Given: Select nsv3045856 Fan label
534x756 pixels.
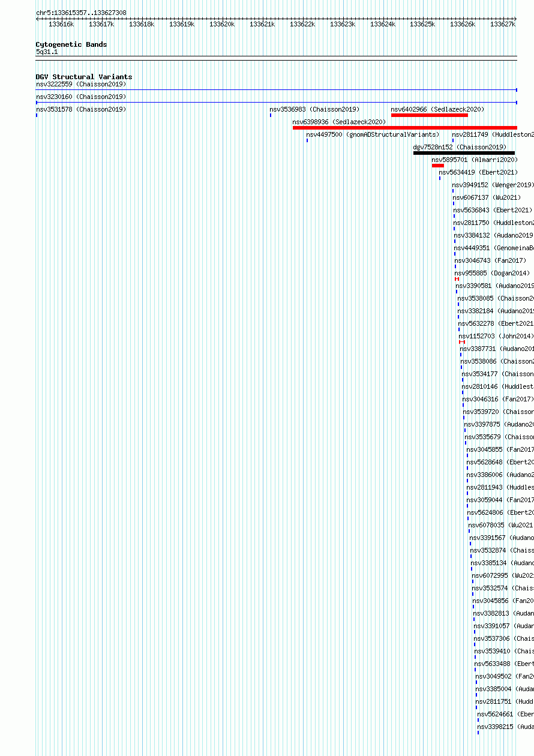Looking at the screenshot, I should [x=503, y=601].
